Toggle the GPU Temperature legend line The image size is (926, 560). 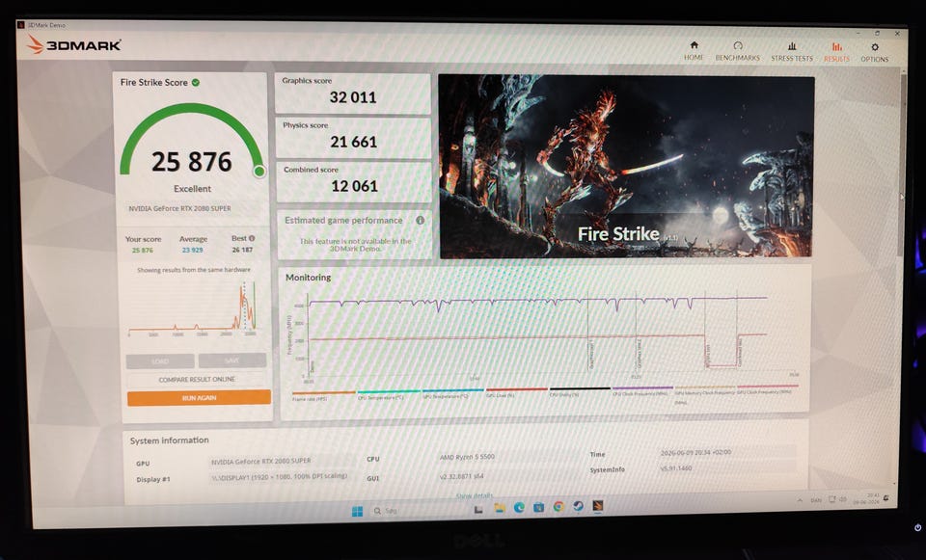point(452,393)
